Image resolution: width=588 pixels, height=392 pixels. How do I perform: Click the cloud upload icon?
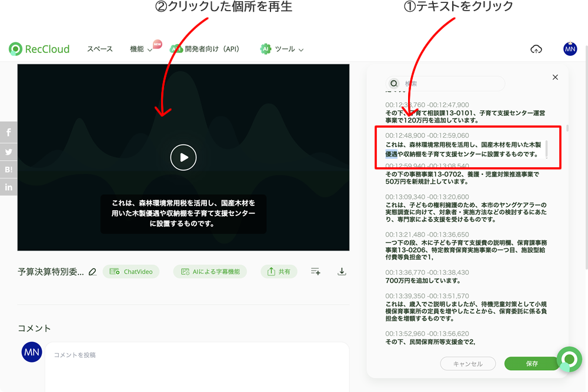[536, 49]
